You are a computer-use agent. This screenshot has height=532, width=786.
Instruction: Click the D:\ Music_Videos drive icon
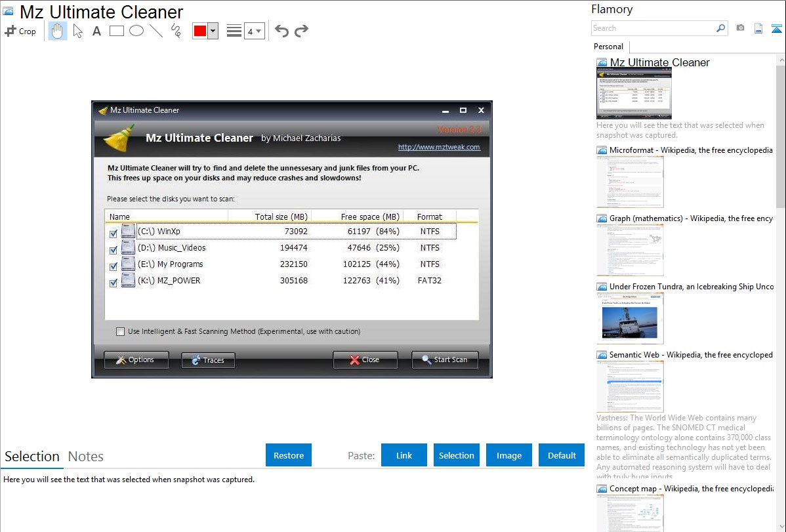pos(129,248)
